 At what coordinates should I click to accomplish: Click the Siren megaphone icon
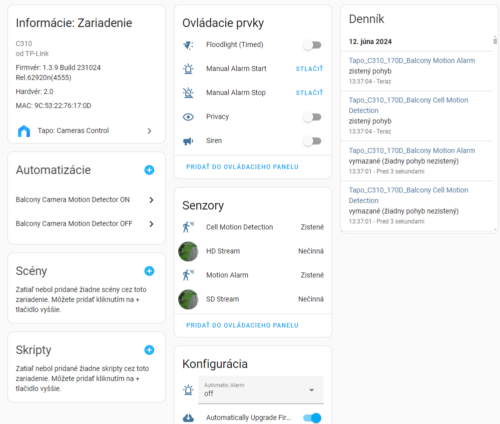pyautogui.click(x=188, y=141)
